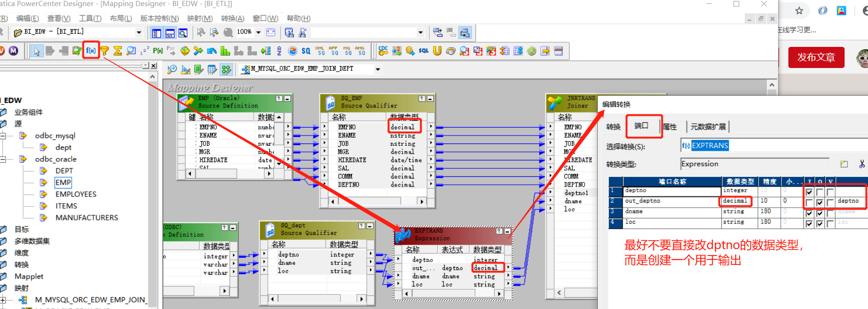
Task: Select the Mapplet folder in navigator
Action: coord(29,276)
